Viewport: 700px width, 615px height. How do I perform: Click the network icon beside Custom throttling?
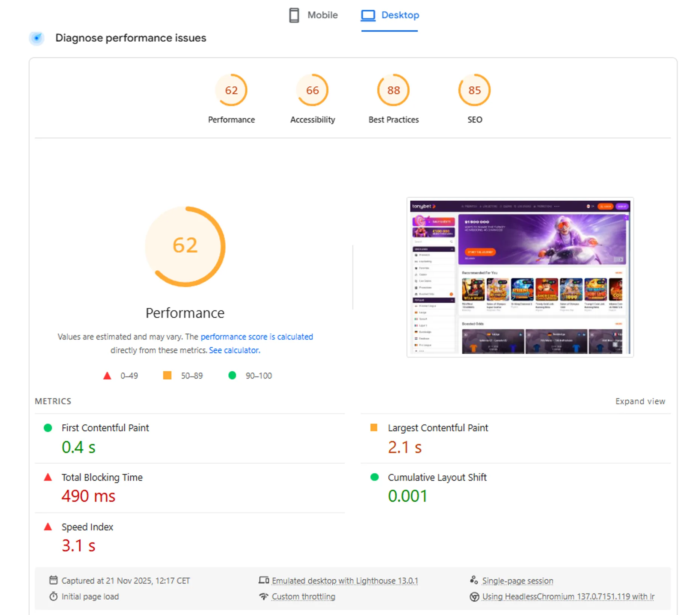pos(264,597)
